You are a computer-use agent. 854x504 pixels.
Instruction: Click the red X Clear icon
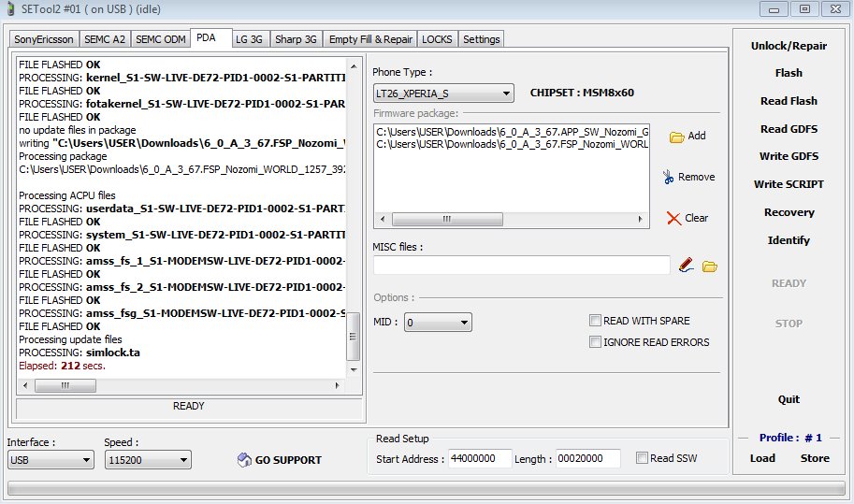[673, 218]
